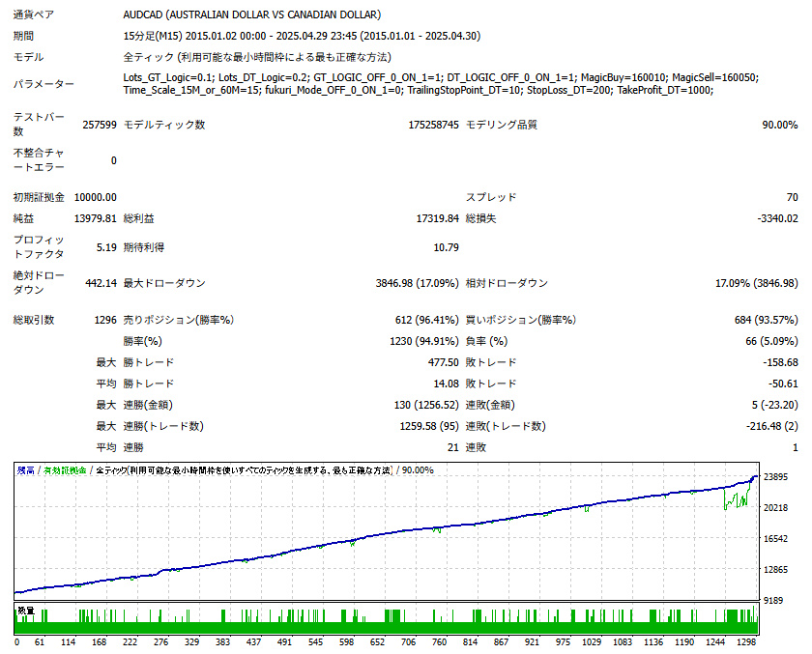Click the 有効証拠金 equity legend label
812x654 pixels.
pyautogui.click(x=65, y=470)
